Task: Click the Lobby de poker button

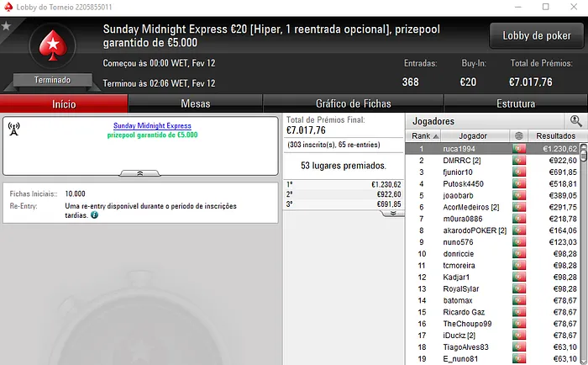Action: point(537,35)
